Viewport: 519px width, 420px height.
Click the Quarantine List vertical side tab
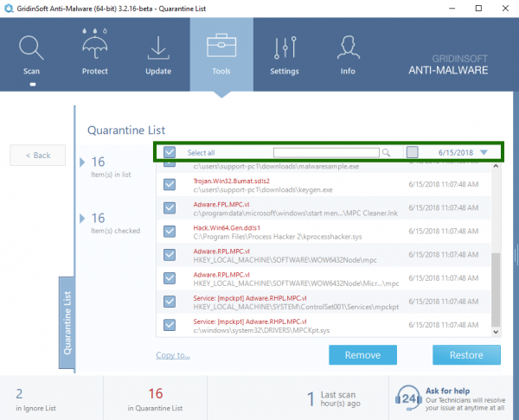pyautogui.click(x=67, y=322)
